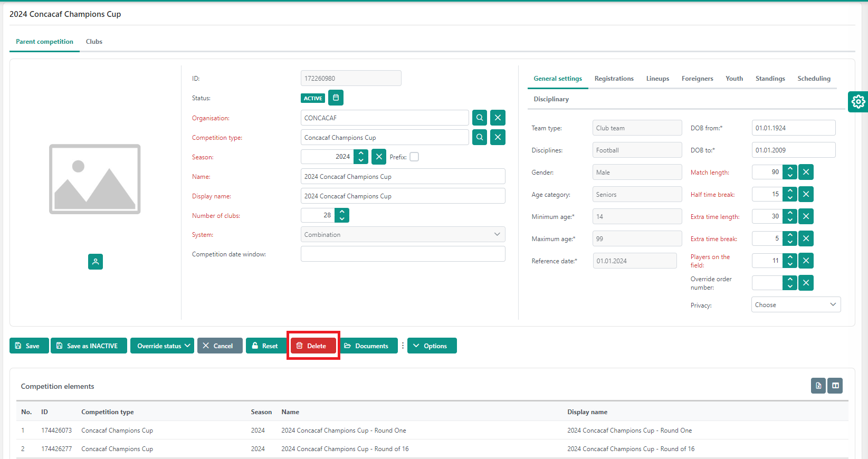Image resolution: width=868 pixels, height=459 pixels.
Task: Open the Privacy Choose dropdown
Action: [795, 305]
